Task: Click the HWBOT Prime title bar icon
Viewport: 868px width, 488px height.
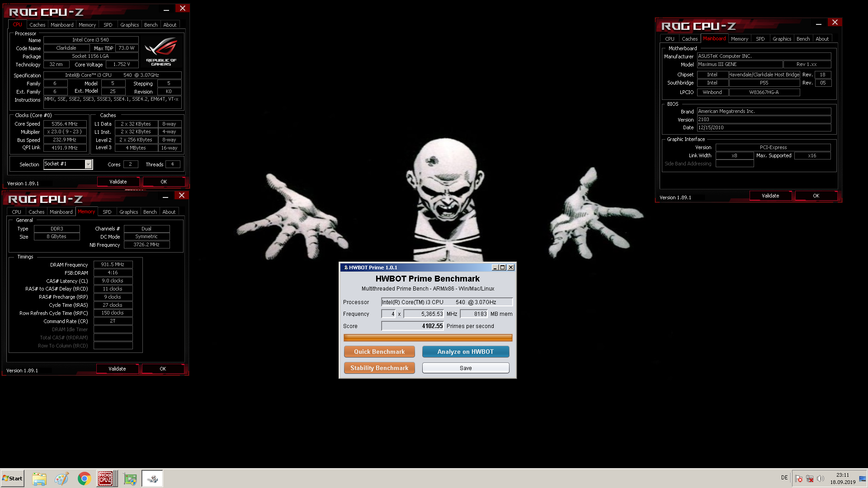Action: [x=346, y=267]
